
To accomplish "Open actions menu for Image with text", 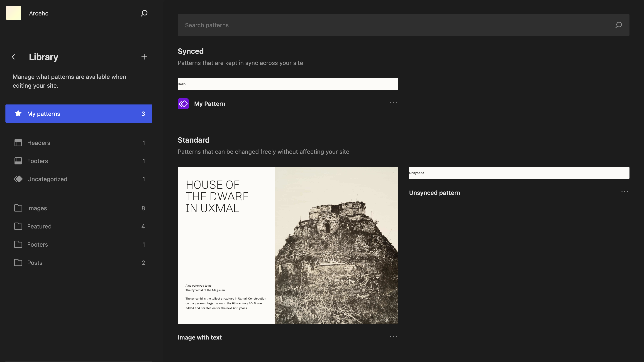I will tap(393, 337).
